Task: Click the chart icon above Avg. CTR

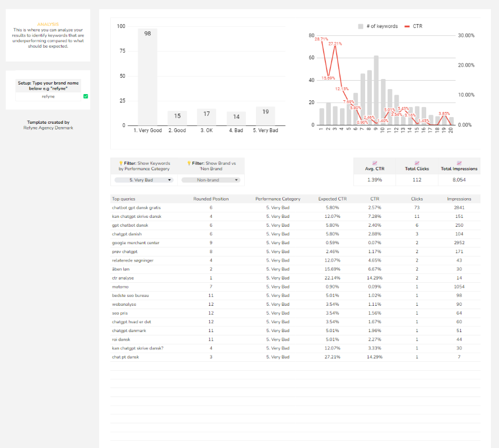Action: coord(375,163)
